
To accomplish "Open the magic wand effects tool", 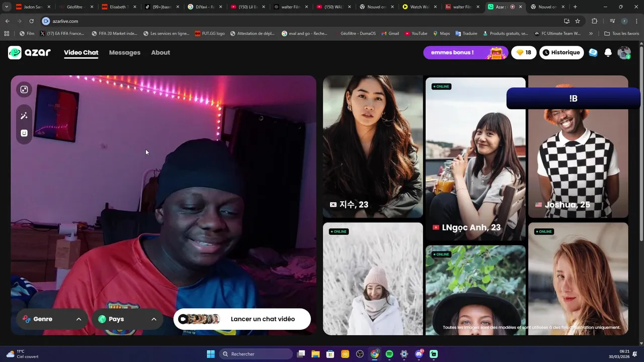I will 24,116.
